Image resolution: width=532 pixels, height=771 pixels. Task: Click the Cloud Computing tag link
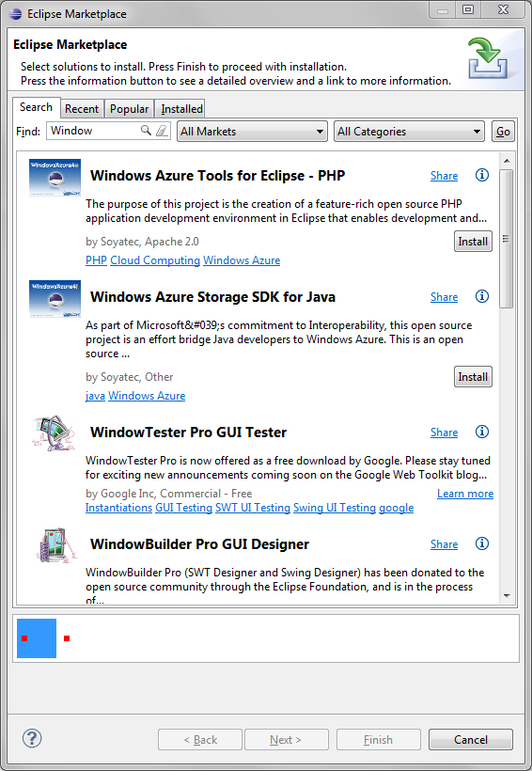pyautogui.click(x=155, y=260)
